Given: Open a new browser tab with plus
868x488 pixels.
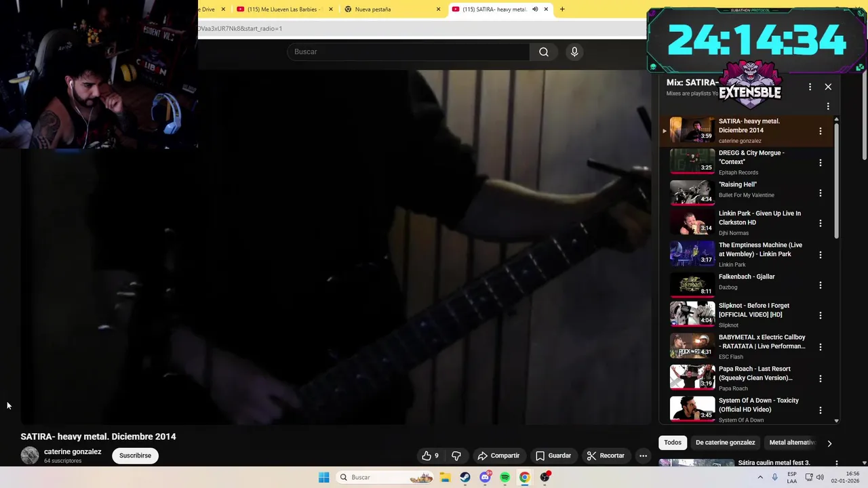Looking at the screenshot, I should tap(562, 9).
